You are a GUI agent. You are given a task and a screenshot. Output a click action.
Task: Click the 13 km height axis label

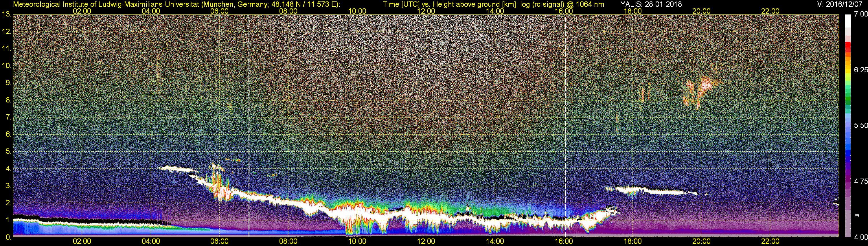tap(6, 14)
